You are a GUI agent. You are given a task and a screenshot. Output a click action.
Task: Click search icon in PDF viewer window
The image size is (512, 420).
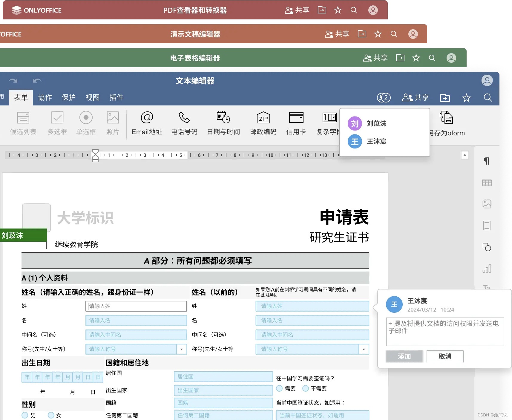pos(354,10)
